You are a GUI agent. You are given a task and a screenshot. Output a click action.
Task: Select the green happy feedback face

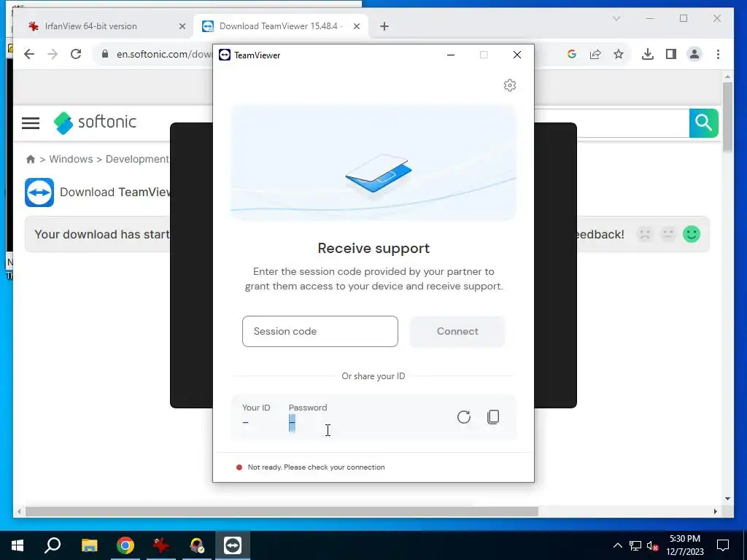coord(692,234)
